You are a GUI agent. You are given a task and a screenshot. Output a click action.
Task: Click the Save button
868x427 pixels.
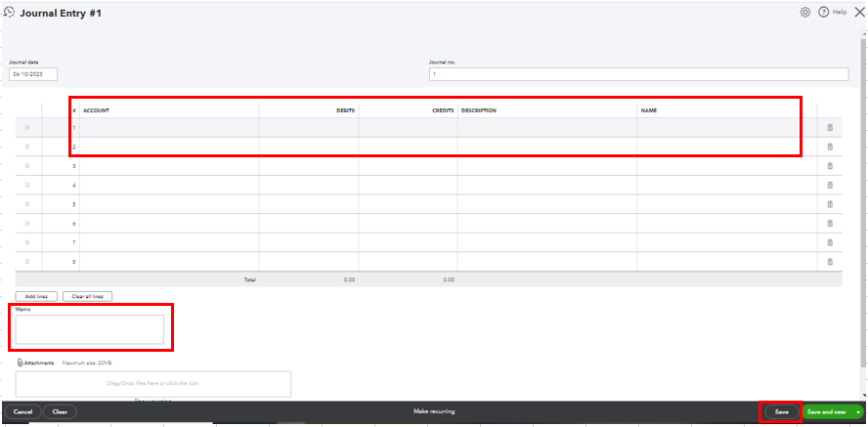782,412
